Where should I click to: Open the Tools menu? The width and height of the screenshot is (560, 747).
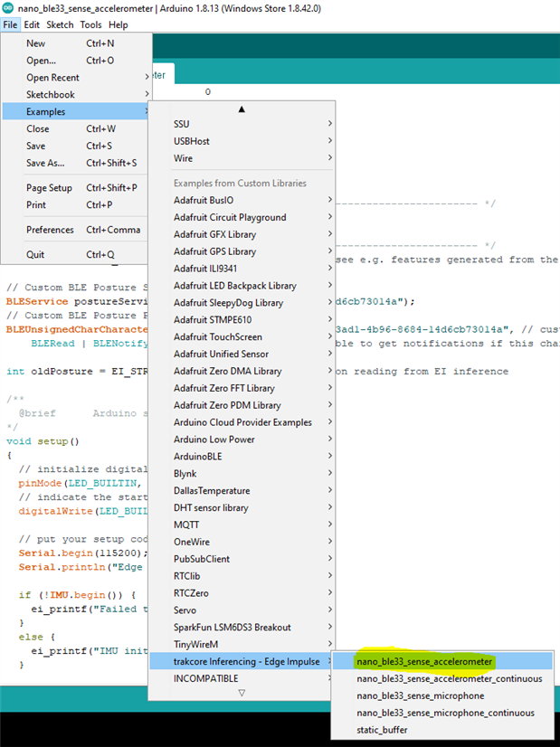(90, 24)
